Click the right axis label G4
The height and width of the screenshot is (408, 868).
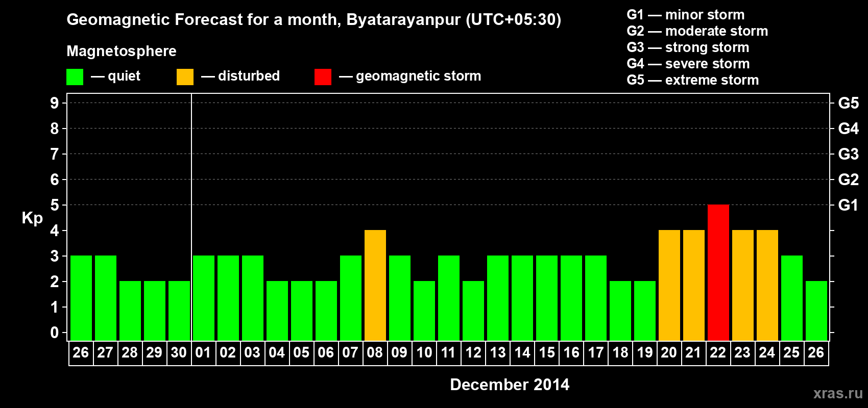click(x=848, y=129)
